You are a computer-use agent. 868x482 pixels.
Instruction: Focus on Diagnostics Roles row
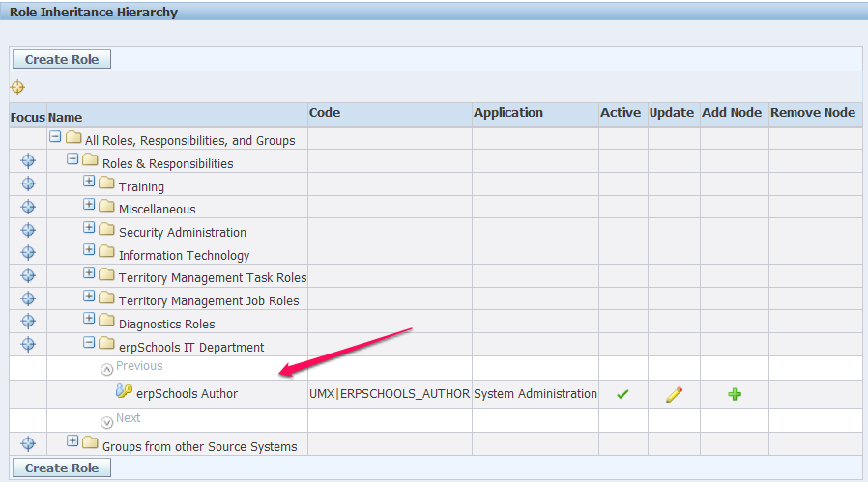point(28,321)
